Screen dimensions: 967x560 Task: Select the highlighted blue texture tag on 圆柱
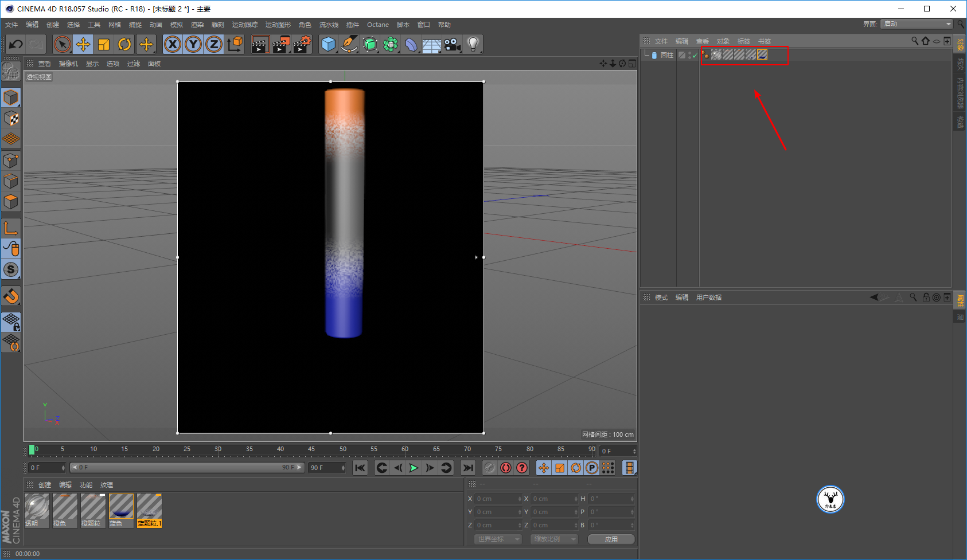tap(762, 54)
